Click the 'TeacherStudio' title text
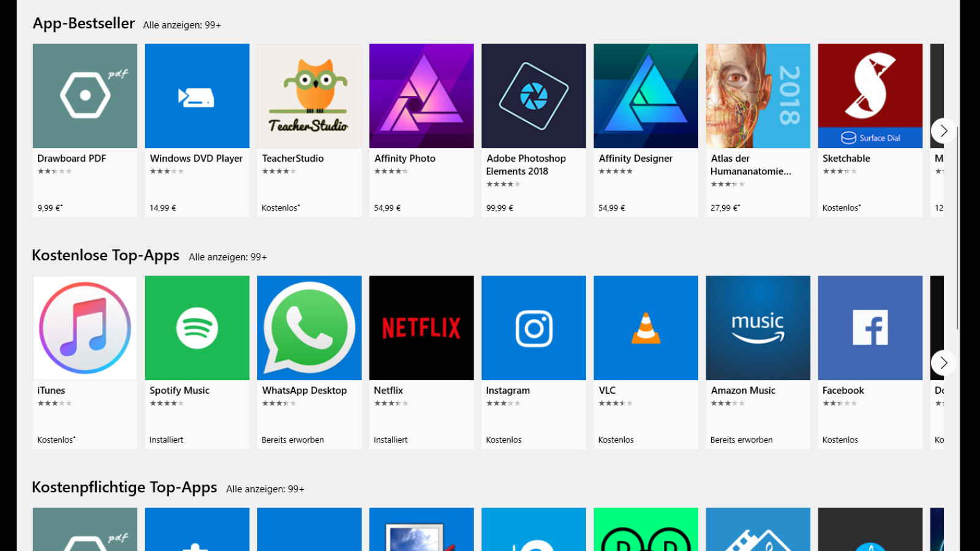Viewport: 980px width, 551px height. click(293, 159)
